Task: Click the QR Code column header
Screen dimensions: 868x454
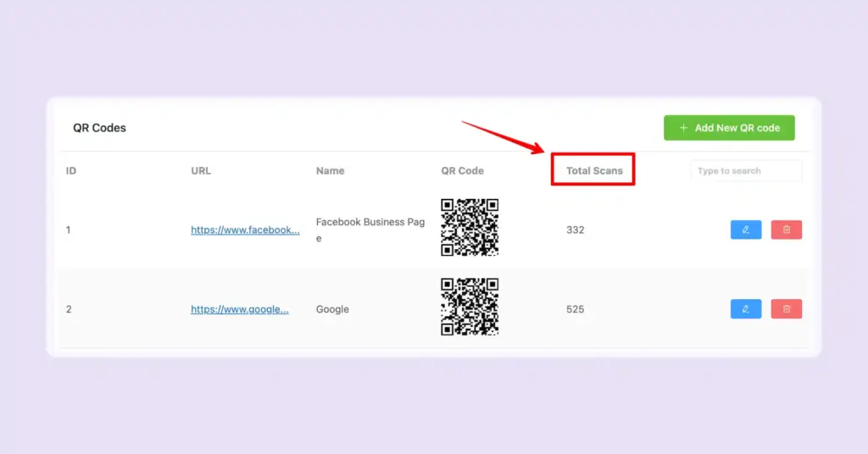Action: tap(462, 171)
